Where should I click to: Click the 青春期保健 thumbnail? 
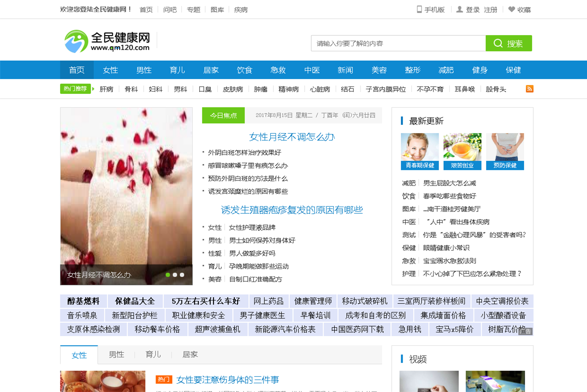pos(420,152)
